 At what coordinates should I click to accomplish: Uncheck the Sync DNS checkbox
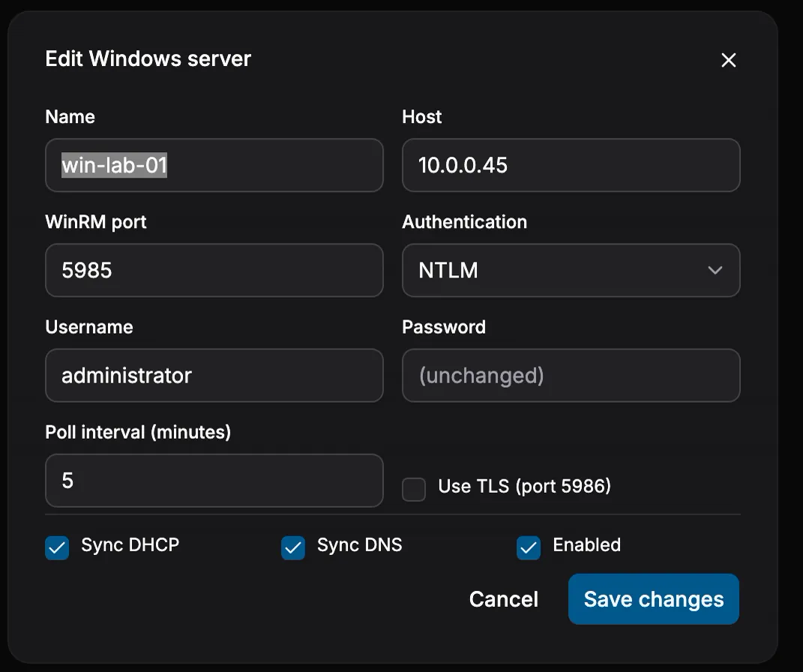pyautogui.click(x=293, y=547)
